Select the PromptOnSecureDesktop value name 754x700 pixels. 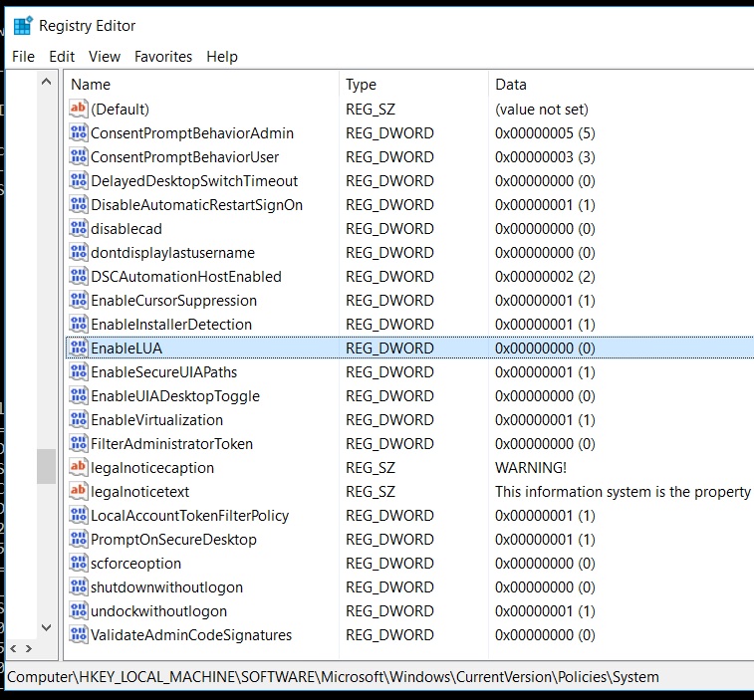click(x=173, y=540)
